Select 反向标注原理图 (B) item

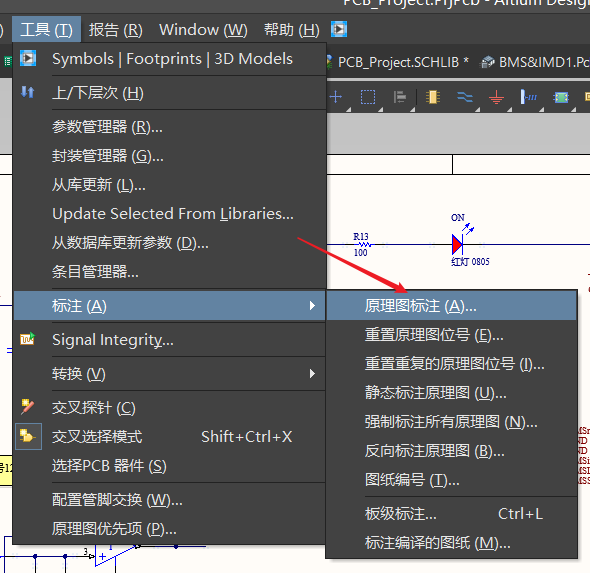click(x=452, y=450)
